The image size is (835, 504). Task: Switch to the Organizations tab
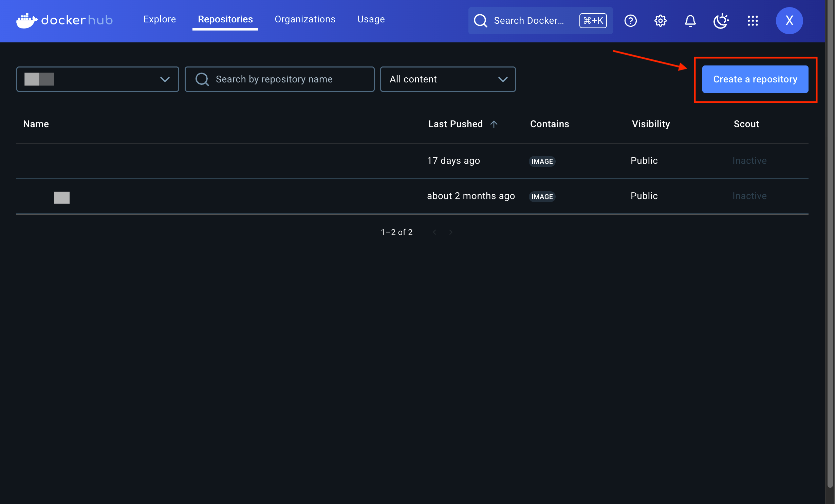(305, 19)
